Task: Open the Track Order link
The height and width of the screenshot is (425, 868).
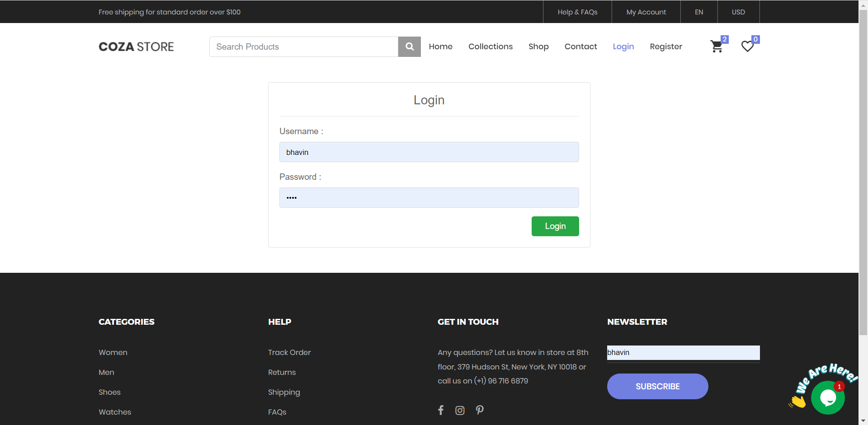Action: coord(289,352)
